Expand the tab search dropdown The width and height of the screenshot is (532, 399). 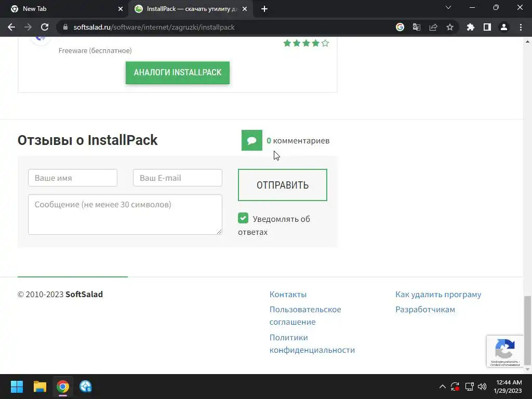coord(448,7)
